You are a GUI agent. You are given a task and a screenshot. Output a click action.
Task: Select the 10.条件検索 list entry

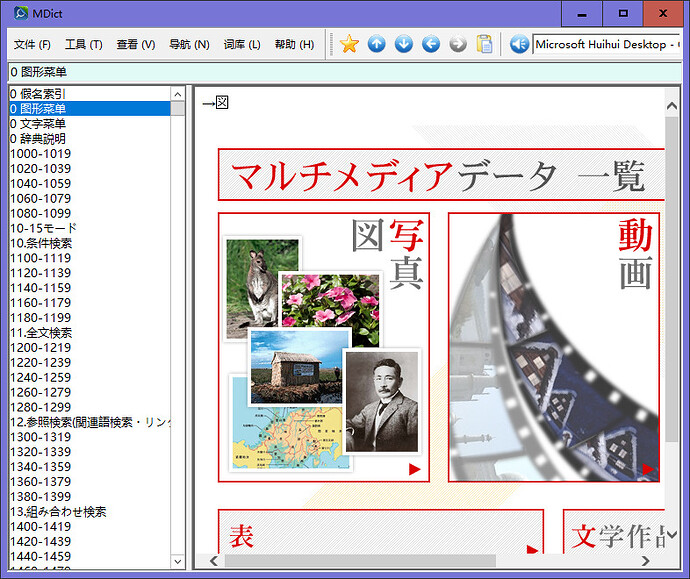[x=41, y=243]
